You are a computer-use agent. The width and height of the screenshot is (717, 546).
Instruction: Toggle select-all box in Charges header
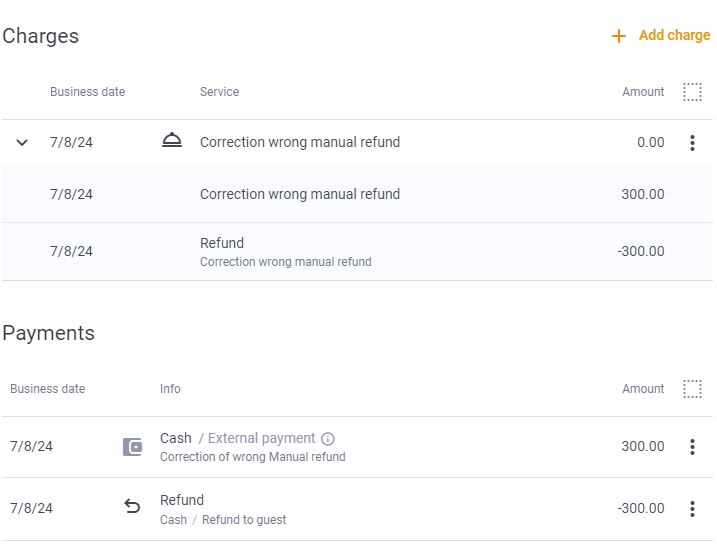point(692,92)
